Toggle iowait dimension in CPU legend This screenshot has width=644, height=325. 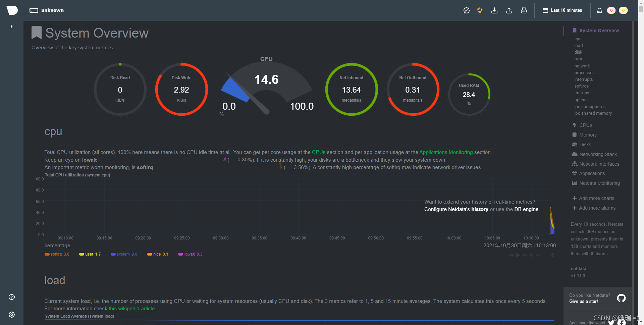pos(190,254)
